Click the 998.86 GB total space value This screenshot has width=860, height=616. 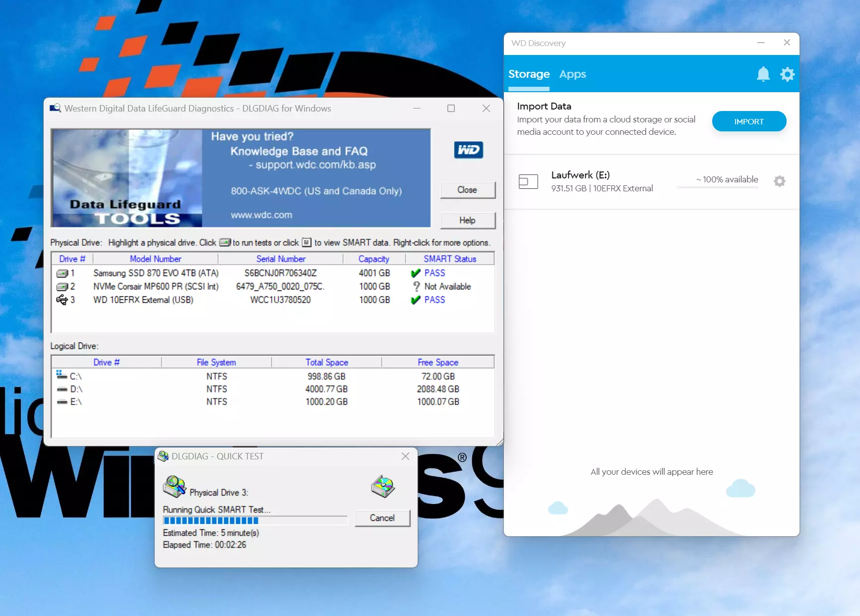(x=326, y=377)
